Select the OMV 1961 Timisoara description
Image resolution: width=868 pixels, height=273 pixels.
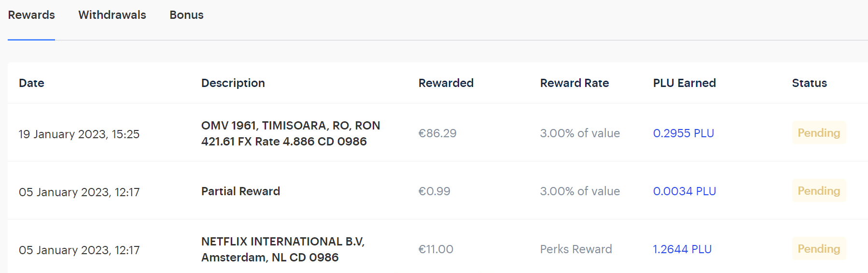pos(290,133)
